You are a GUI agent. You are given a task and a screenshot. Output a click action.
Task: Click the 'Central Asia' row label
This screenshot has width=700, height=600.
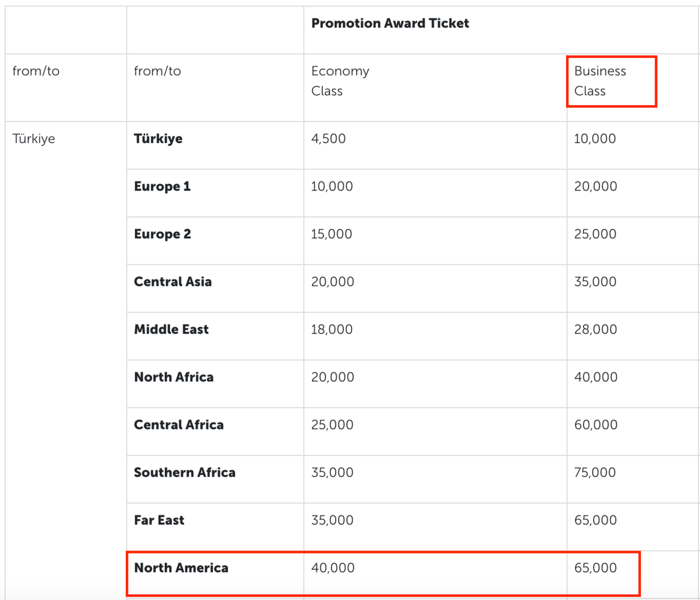(173, 282)
